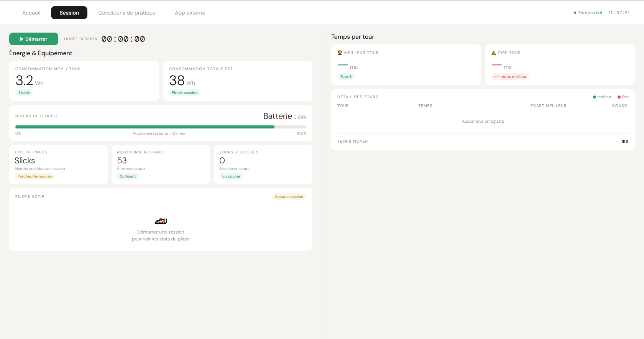Click the ms vs meilleur red badge
The height and width of the screenshot is (339, 644).
point(510,77)
